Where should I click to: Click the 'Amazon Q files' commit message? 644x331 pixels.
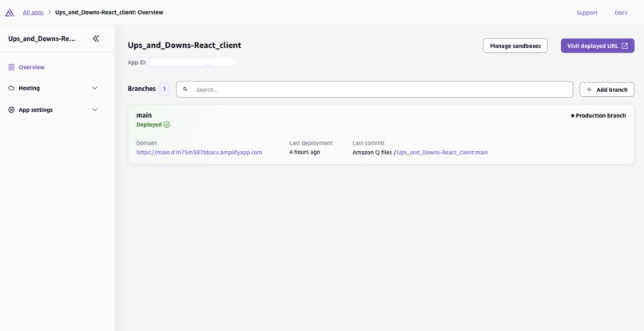point(372,152)
